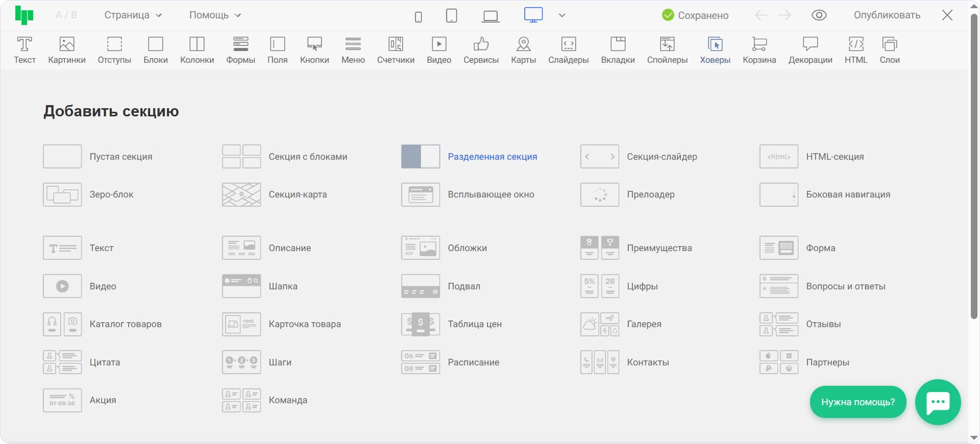Select the Таблица цен section thumbnail
The image size is (980, 444).
point(421,324)
